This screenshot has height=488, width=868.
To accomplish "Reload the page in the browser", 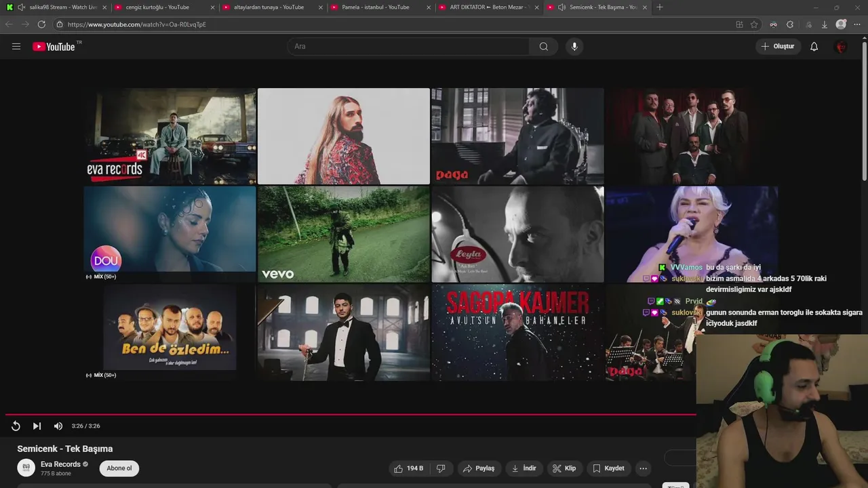I will click(x=41, y=24).
